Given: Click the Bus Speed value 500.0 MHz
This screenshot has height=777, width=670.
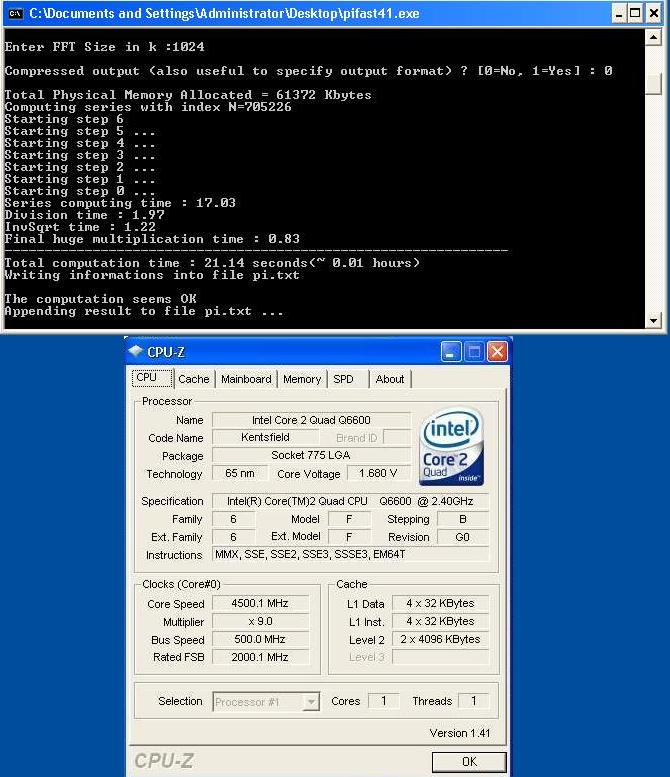Looking at the screenshot, I should 260,639.
